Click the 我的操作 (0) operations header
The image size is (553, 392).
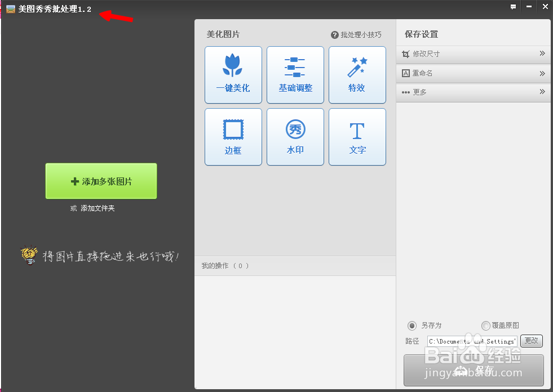tap(225, 266)
